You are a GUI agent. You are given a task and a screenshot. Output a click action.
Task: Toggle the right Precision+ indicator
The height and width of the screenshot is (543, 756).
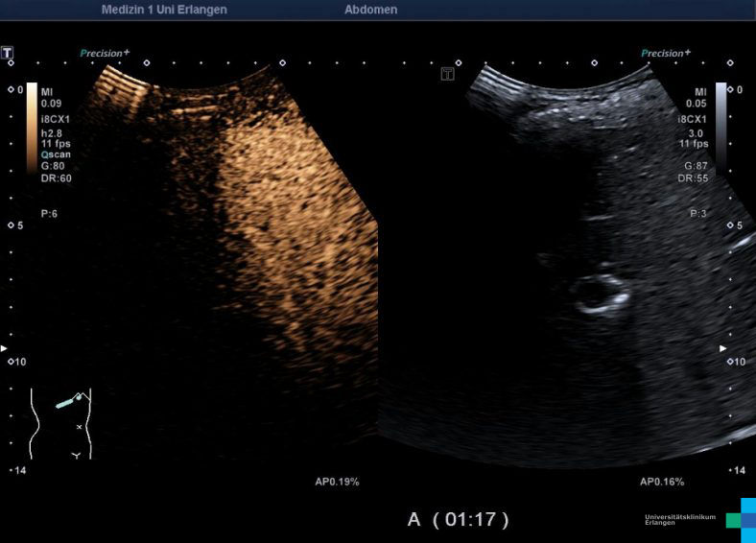tap(665, 54)
